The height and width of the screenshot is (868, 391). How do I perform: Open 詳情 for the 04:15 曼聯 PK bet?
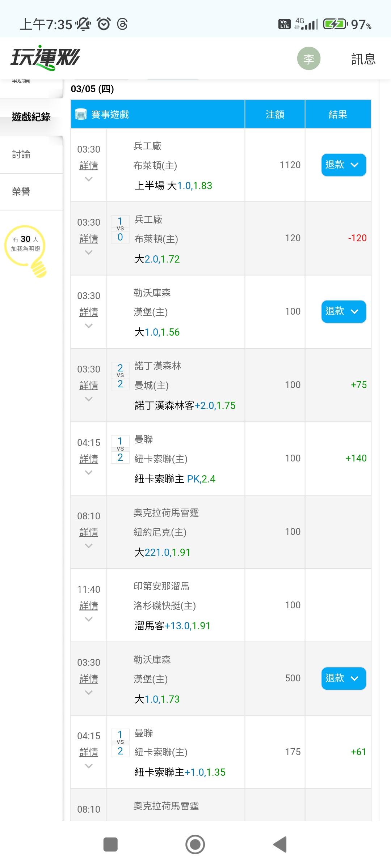(89, 459)
